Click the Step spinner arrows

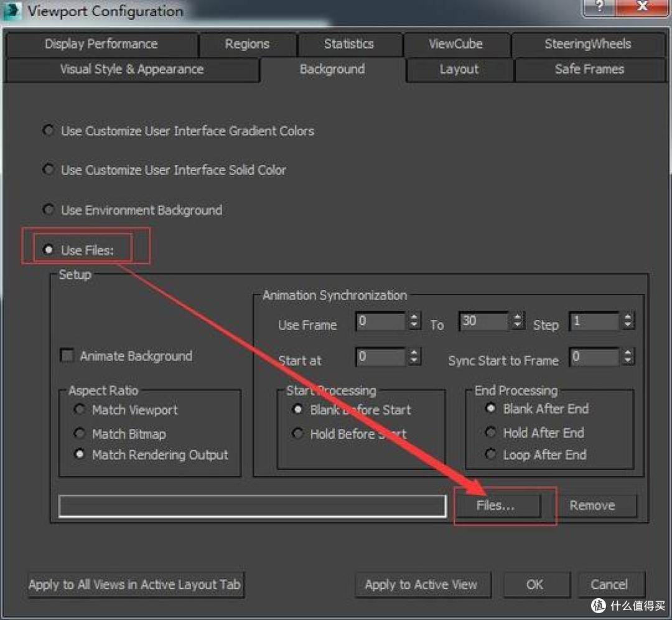tap(628, 321)
